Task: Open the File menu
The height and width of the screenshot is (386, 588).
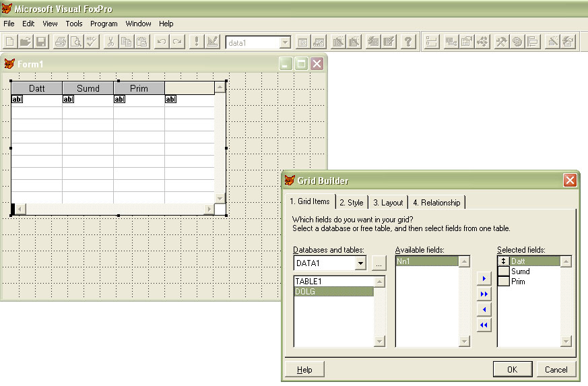Action: (x=9, y=24)
